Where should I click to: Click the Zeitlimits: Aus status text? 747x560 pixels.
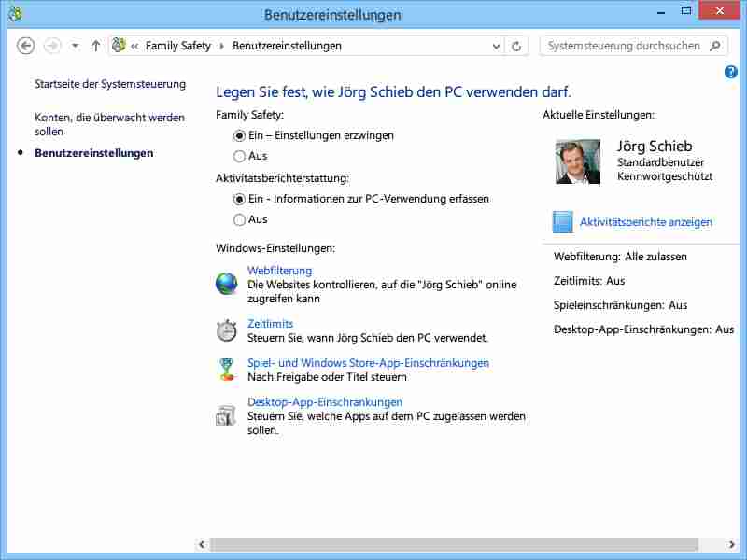pos(589,281)
